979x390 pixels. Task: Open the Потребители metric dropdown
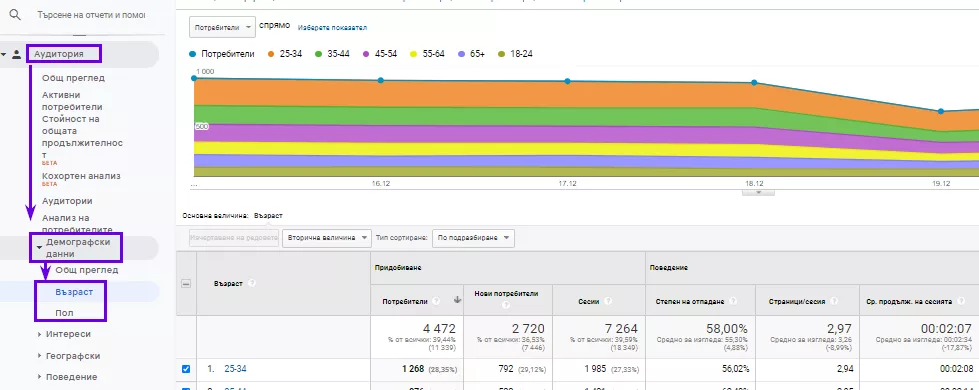pyautogui.click(x=223, y=27)
